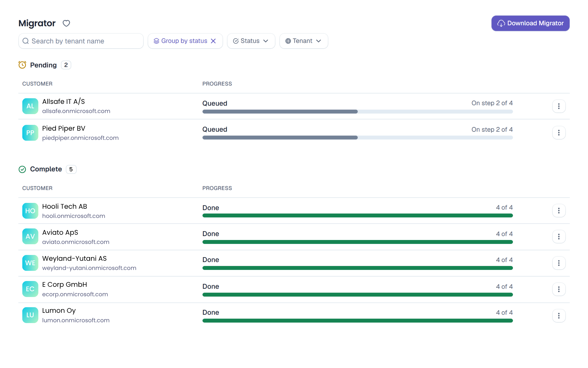The height and width of the screenshot is (368, 588).
Task: Click the WE avatar for Weyland-Yutani
Action: pyautogui.click(x=30, y=263)
